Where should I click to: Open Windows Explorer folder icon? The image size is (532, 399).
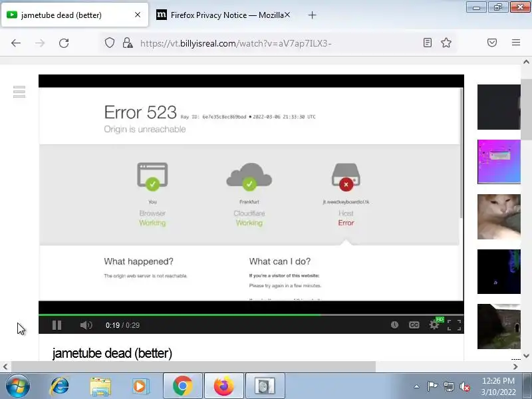(100, 386)
